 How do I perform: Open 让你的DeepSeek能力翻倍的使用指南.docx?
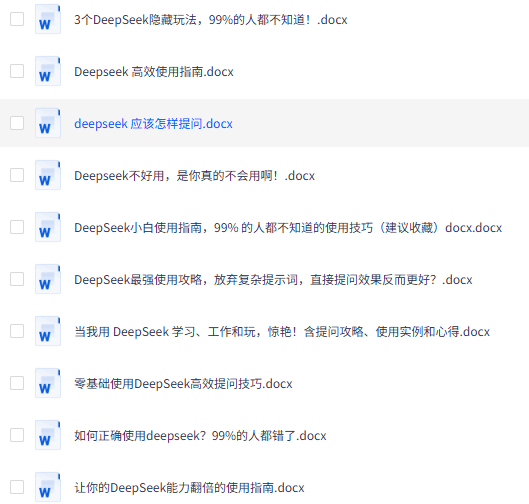[x=189, y=487]
